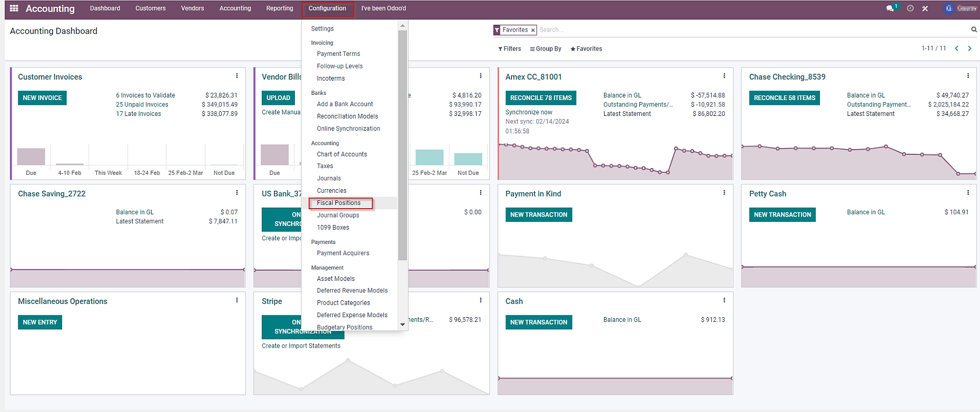Click the NEW INVOICE button
This screenshot has height=412, width=980.
click(42, 98)
